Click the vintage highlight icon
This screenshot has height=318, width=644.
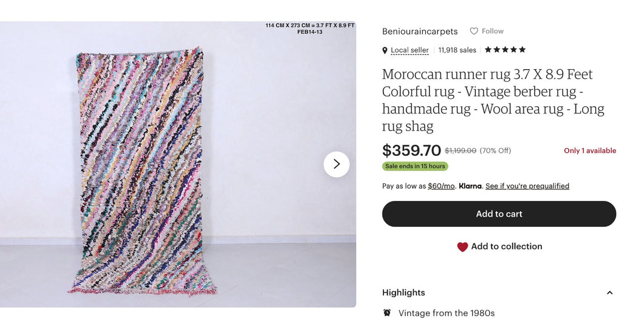(387, 313)
